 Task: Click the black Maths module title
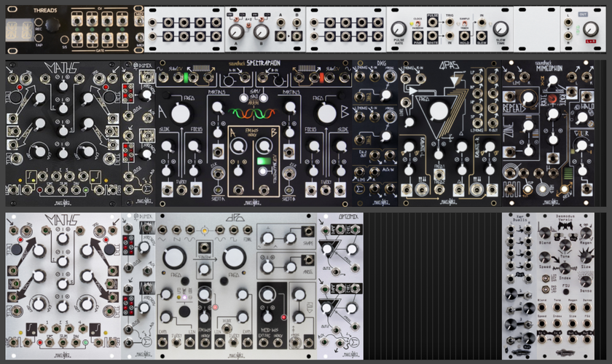pos(63,67)
